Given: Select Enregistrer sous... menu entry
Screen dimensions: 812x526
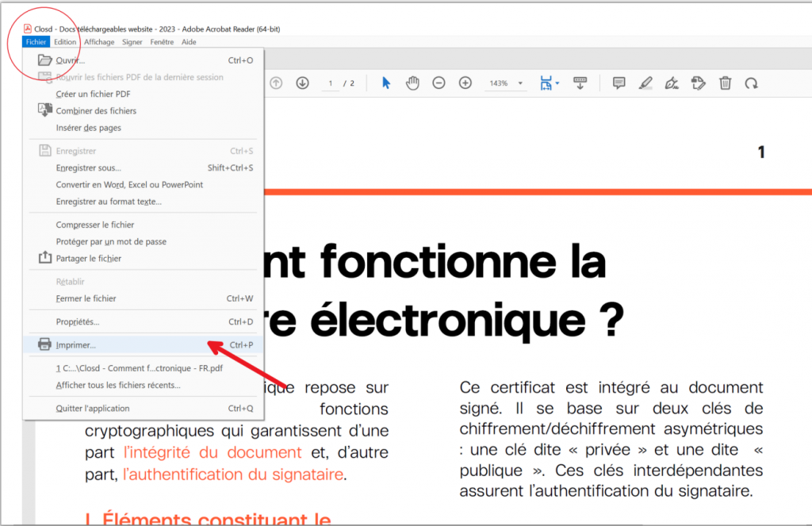Looking at the screenshot, I should (x=88, y=167).
